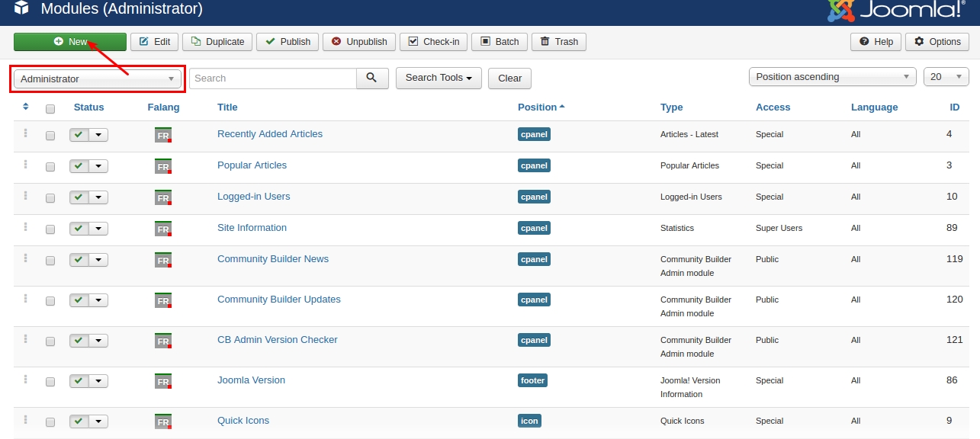Expand the Position ascending sort dropdown
The width and height of the screenshot is (980, 439).
[x=833, y=77]
